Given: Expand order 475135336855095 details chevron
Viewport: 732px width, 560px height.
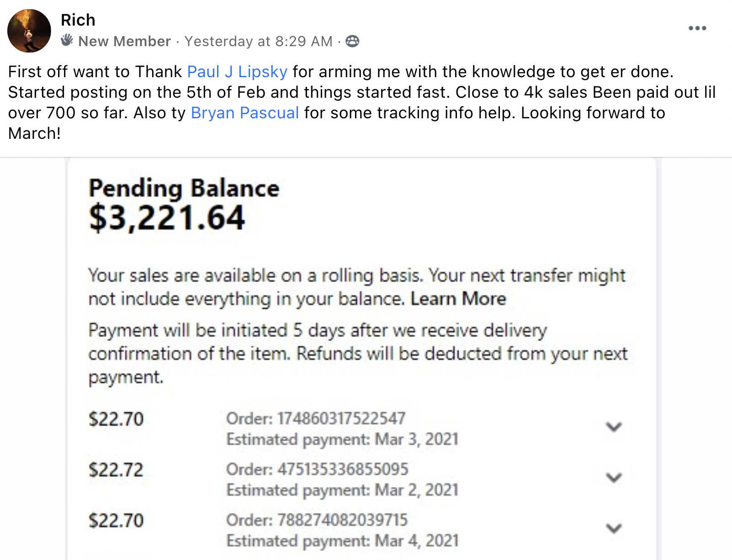Looking at the screenshot, I should tap(614, 477).
